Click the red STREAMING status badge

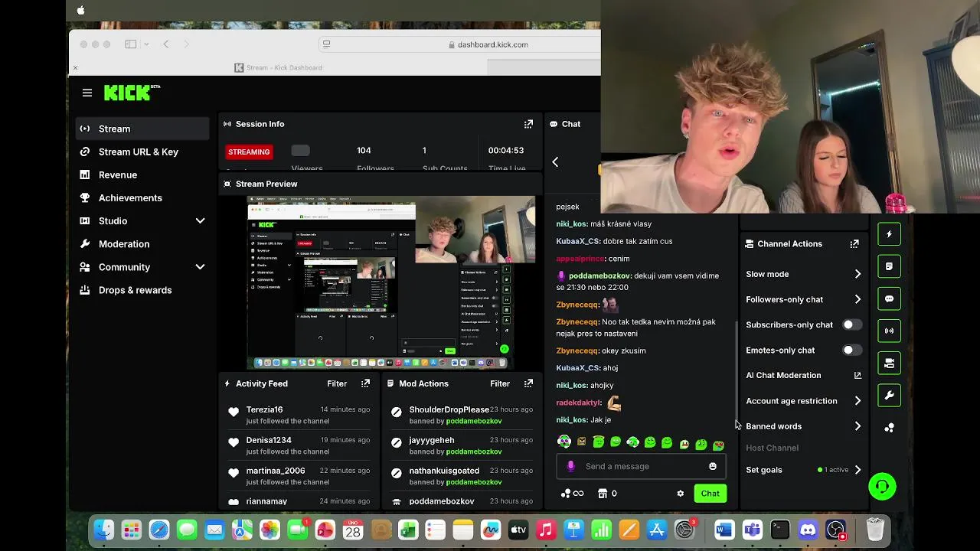point(249,152)
